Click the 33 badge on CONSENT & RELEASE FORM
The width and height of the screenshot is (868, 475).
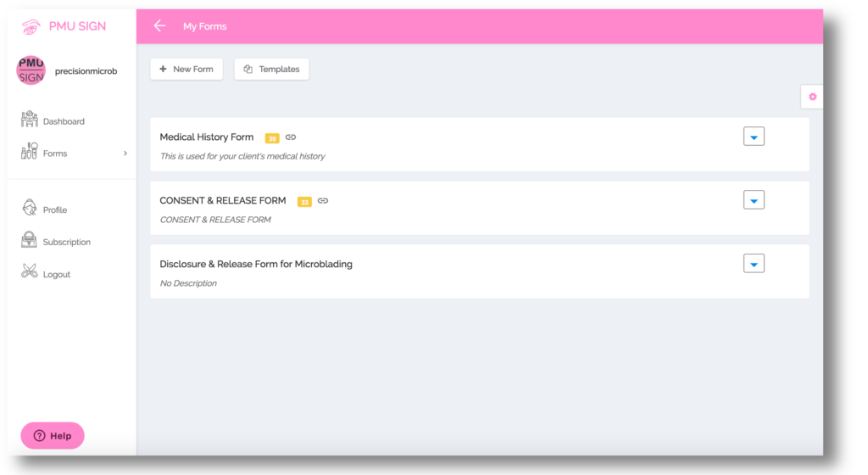point(304,202)
